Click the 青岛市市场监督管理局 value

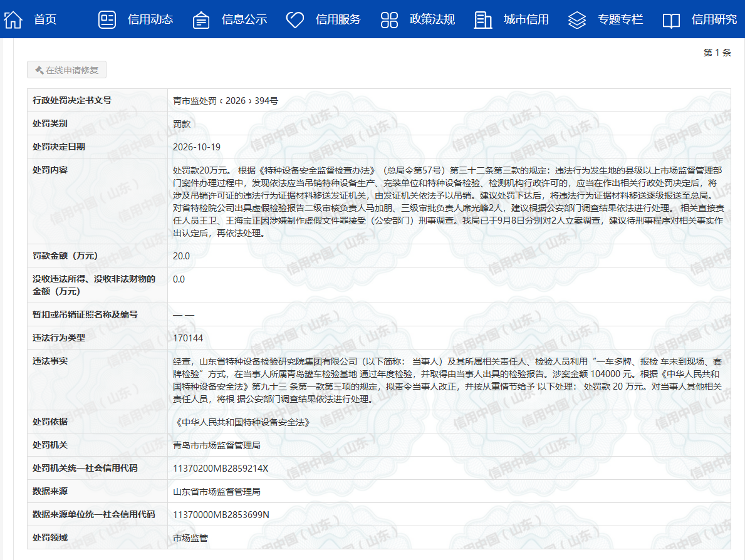click(x=217, y=445)
